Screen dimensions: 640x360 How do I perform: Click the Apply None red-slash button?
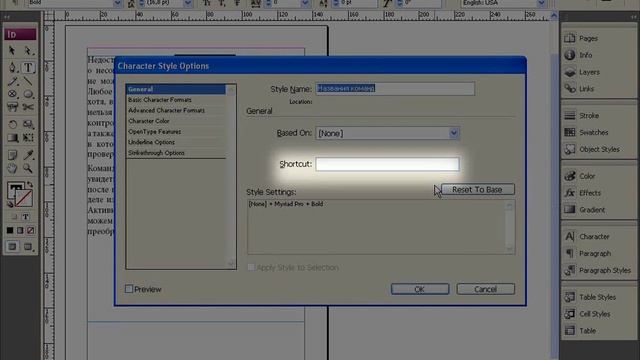click(31, 231)
